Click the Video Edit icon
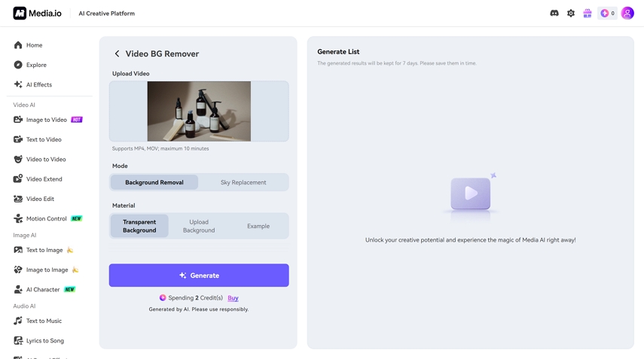This screenshot has height=359, width=644. click(x=18, y=199)
